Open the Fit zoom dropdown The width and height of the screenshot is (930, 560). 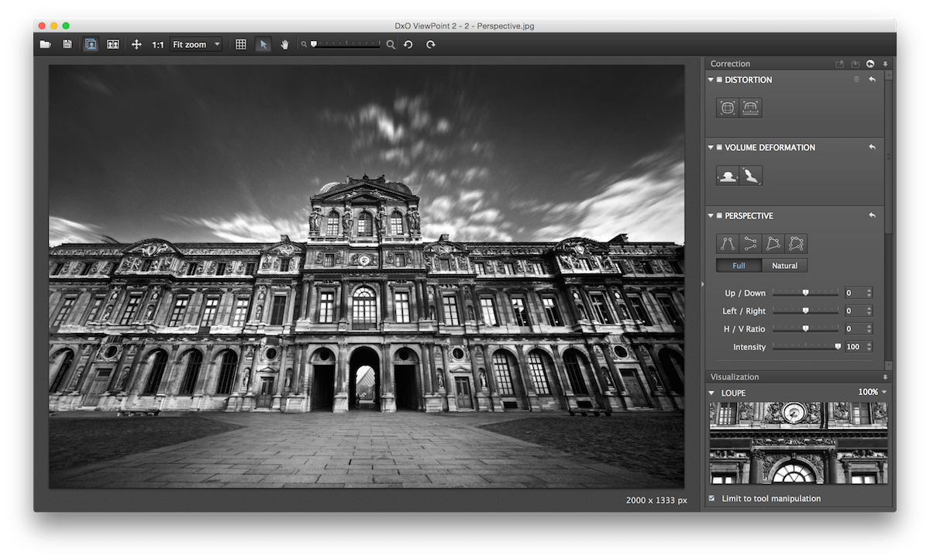[196, 45]
